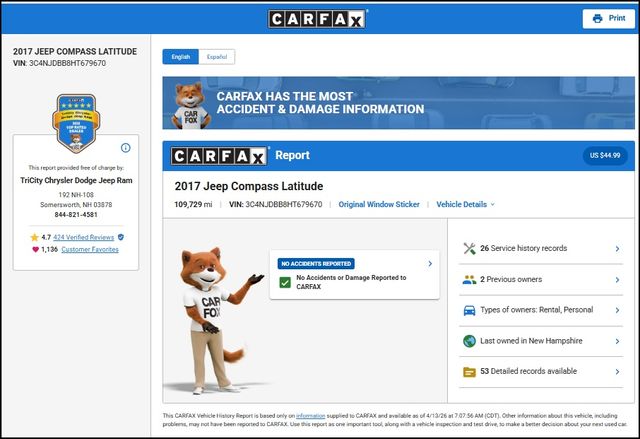
Task: Click the folder icon for detailed records
Action: [469, 372]
